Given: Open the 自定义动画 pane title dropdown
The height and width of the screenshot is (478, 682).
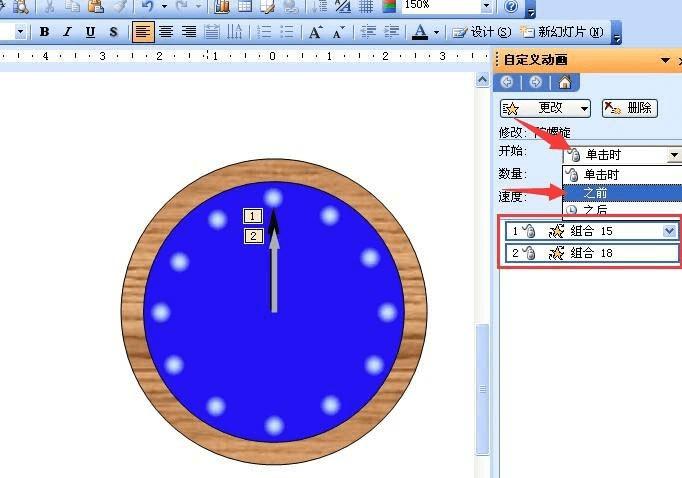Looking at the screenshot, I should tap(665, 60).
